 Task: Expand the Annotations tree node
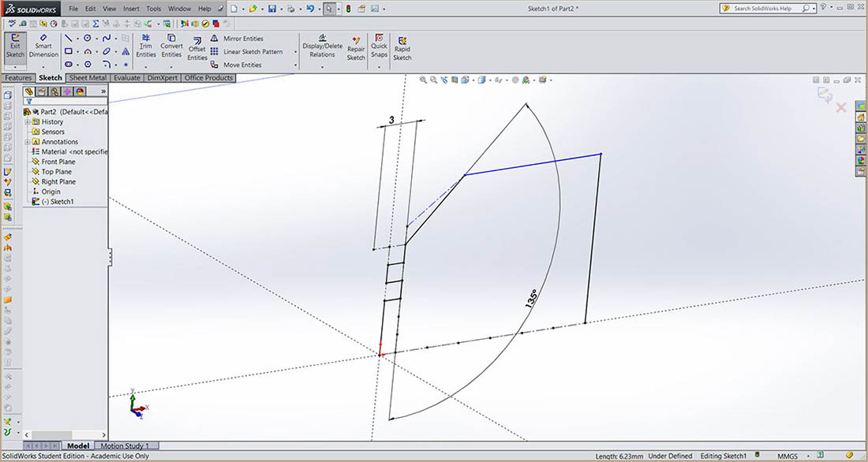pyautogui.click(x=27, y=142)
